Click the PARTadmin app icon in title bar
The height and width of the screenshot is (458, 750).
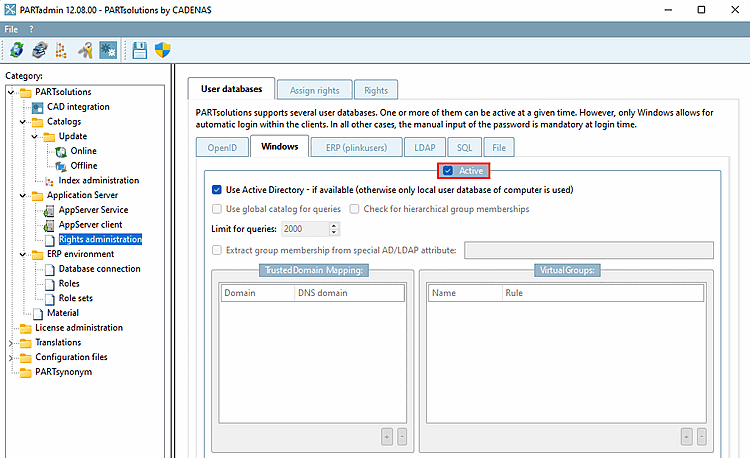(x=10, y=10)
